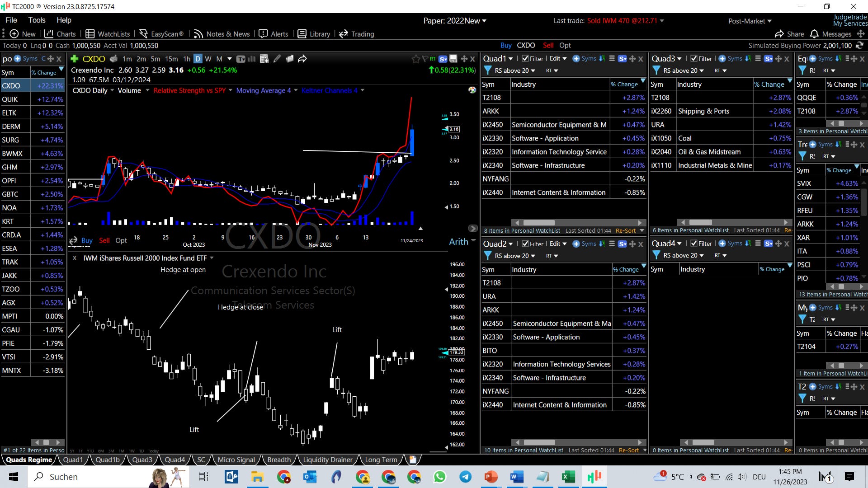The width and height of the screenshot is (868, 488).
Task: Toggle the Filter checkbox in Quad4 panel
Action: pos(694,244)
